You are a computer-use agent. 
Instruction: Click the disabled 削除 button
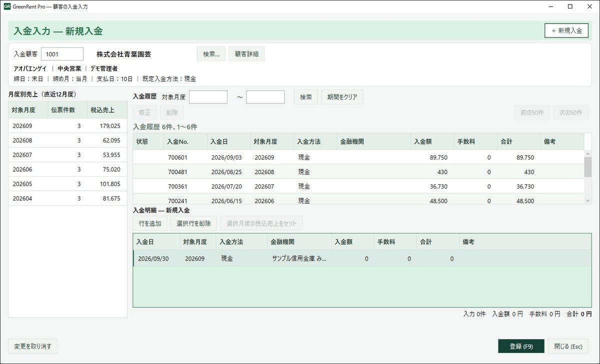point(172,112)
